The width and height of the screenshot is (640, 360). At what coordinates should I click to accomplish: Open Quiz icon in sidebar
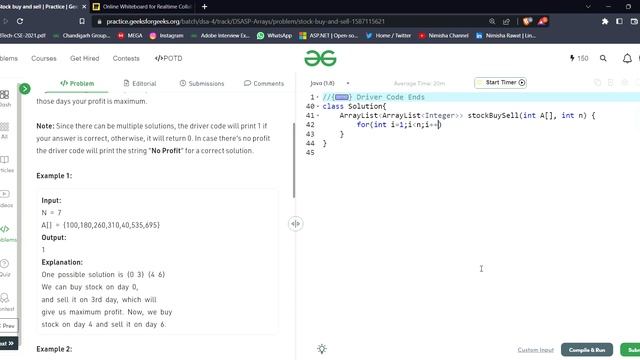(5, 268)
